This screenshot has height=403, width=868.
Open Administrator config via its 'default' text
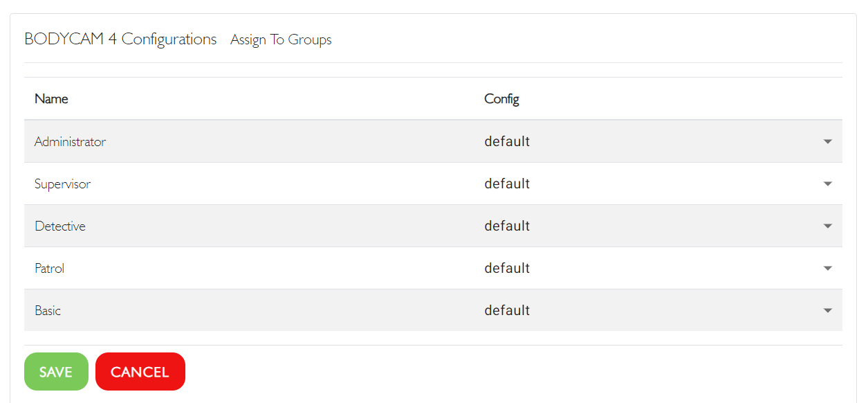[x=507, y=141]
